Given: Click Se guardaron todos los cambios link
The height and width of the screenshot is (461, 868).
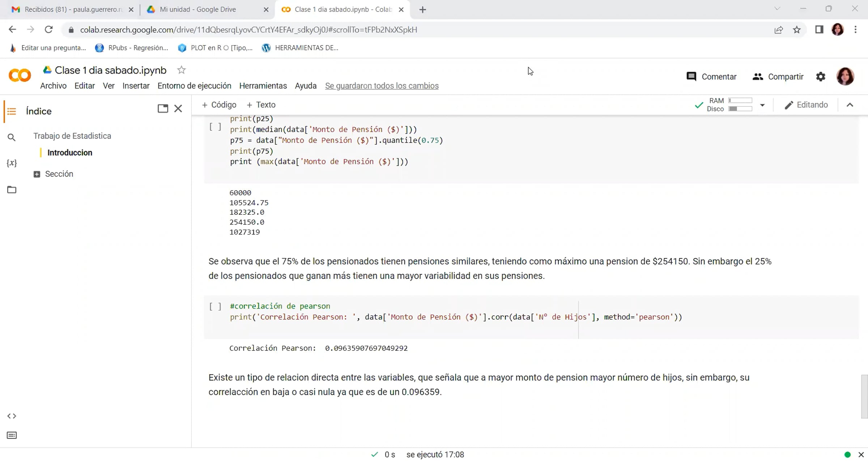Looking at the screenshot, I should 382,86.
